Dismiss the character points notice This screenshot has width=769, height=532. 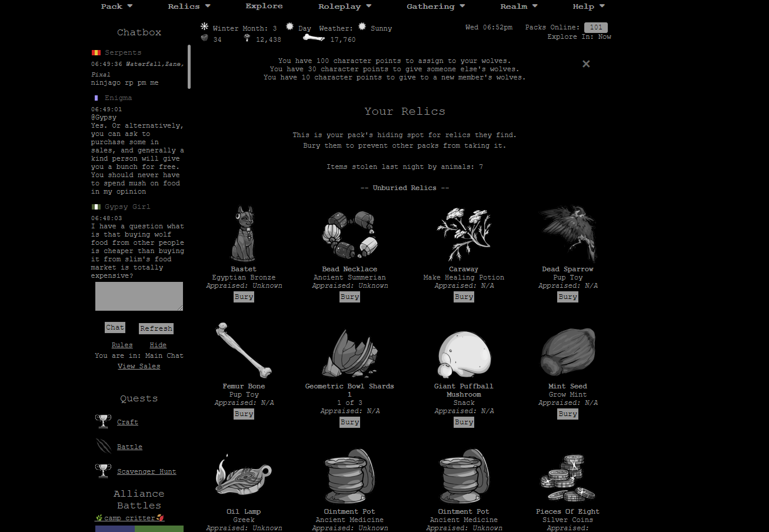point(586,64)
